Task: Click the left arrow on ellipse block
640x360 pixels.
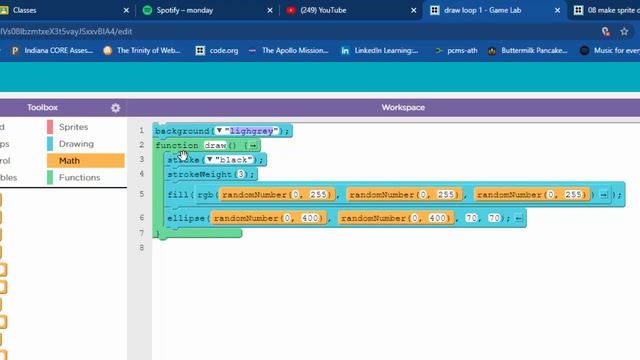Action: click(518, 218)
